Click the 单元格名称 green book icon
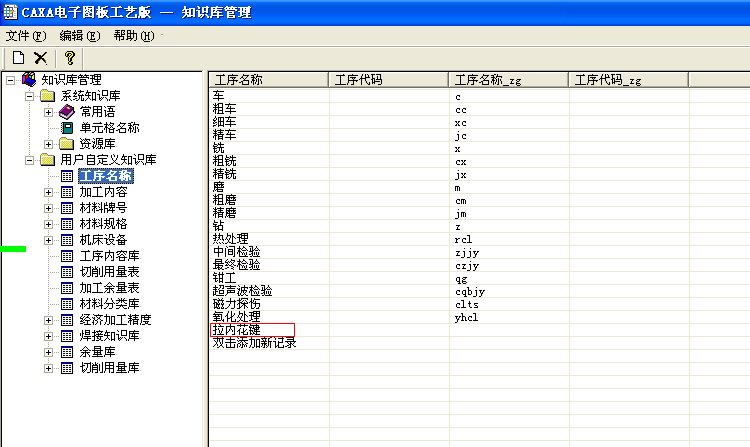Screen dimensions: 750x447 click(67, 128)
